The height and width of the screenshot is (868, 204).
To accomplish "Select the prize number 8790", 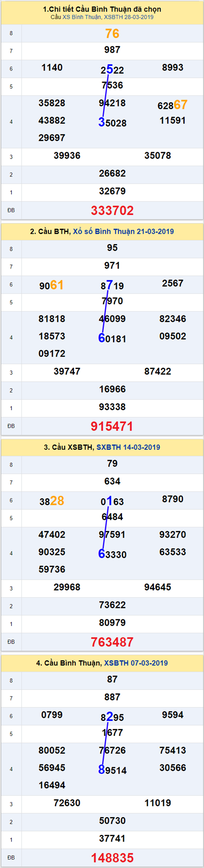I will tap(173, 499).
